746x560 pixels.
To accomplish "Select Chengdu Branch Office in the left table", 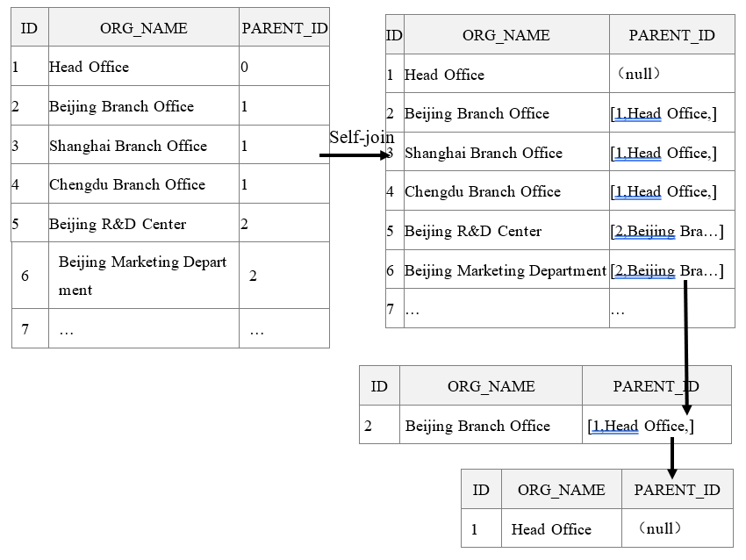I will point(127,184).
